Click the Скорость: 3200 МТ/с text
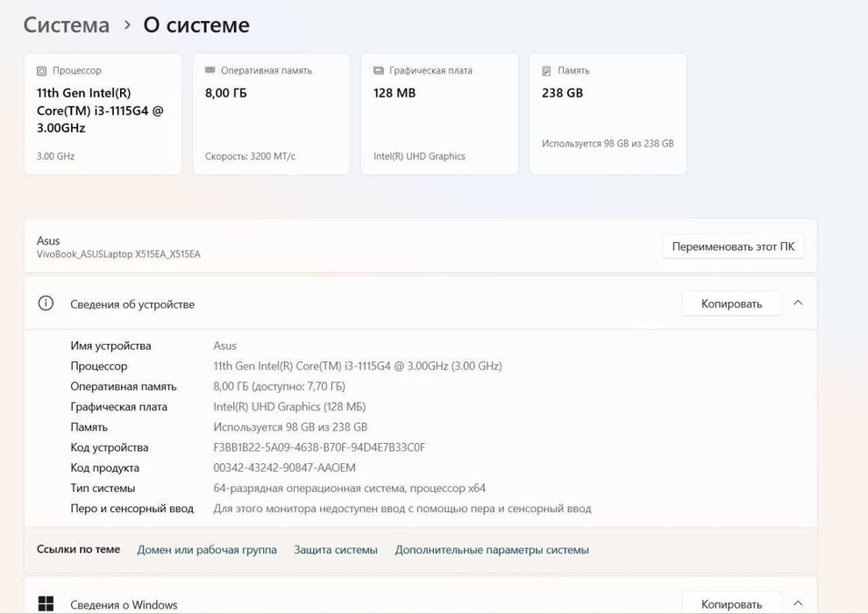Screen dimensions: 868x614 (250, 156)
